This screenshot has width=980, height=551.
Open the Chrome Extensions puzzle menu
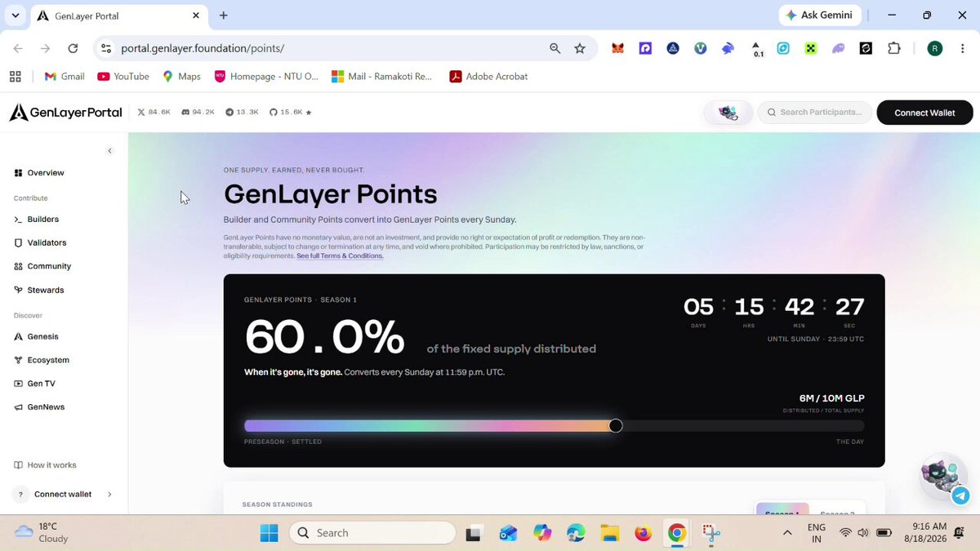(x=894, y=49)
